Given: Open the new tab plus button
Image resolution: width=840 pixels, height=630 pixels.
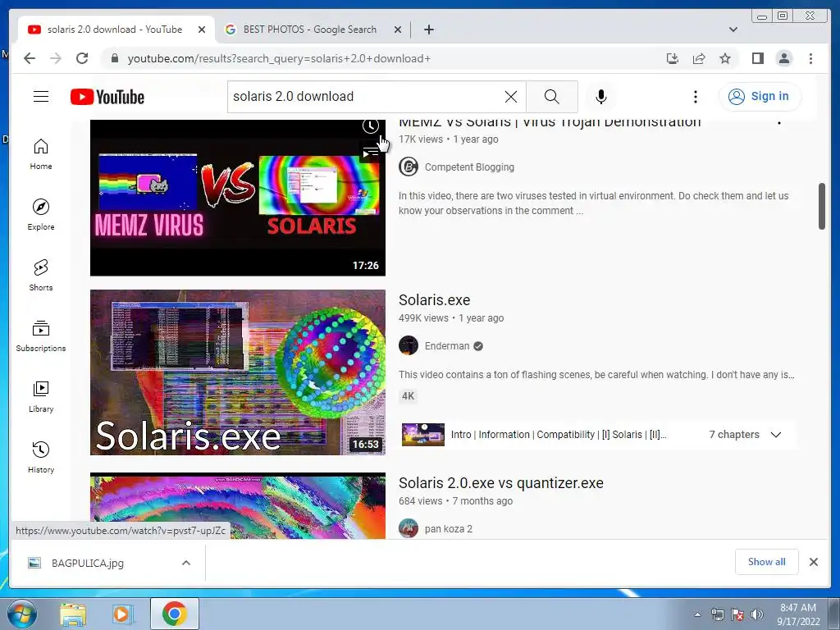Looking at the screenshot, I should click(x=428, y=30).
